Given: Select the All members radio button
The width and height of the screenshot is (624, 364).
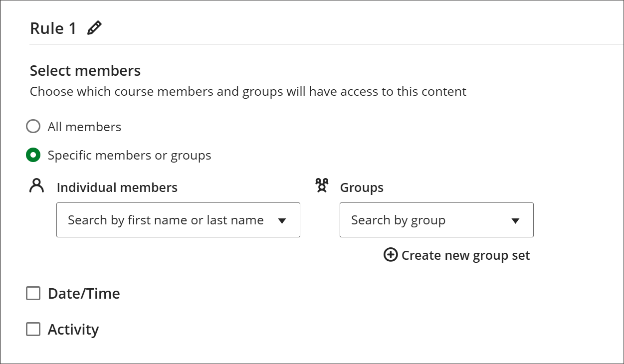Looking at the screenshot, I should click(x=33, y=126).
